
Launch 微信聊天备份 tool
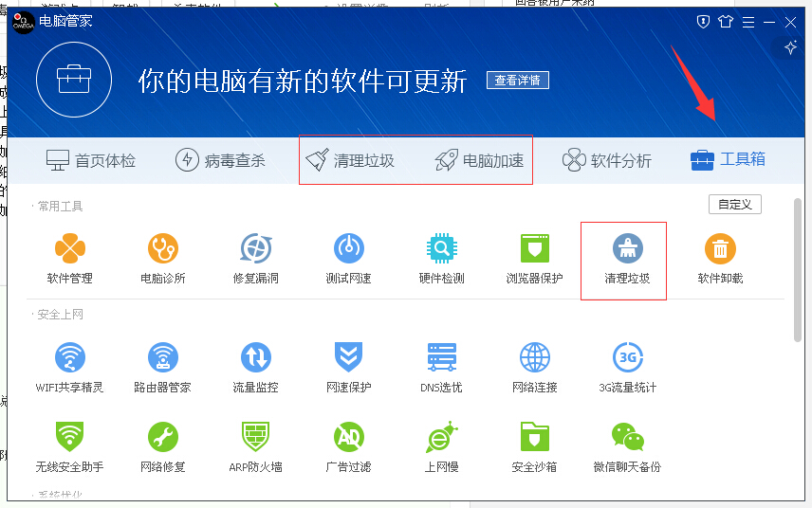click(627, 447)
